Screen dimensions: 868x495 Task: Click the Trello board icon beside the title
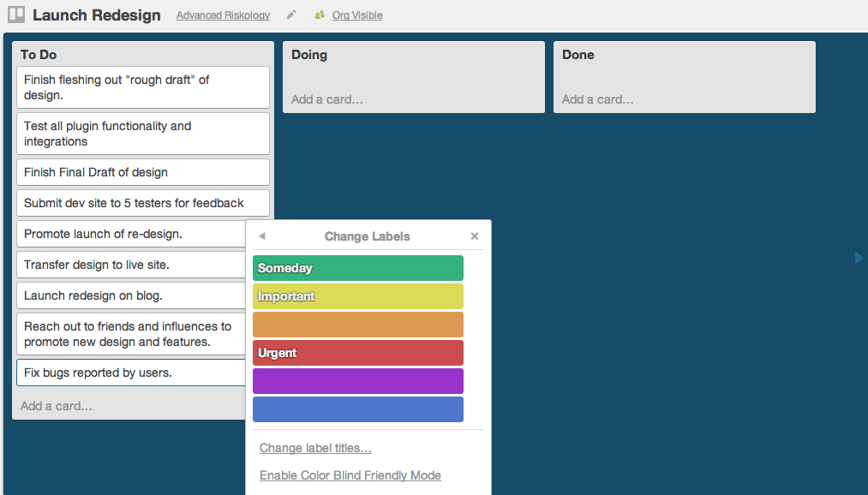click(16, 15)
